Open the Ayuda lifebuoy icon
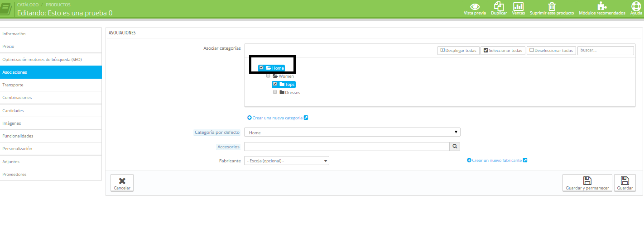This screenshot has height=232, width=644. (x=636, y=6)
